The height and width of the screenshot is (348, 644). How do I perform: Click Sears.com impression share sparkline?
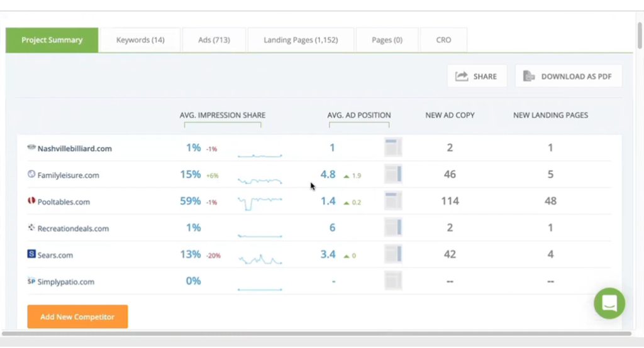[260, 259]
